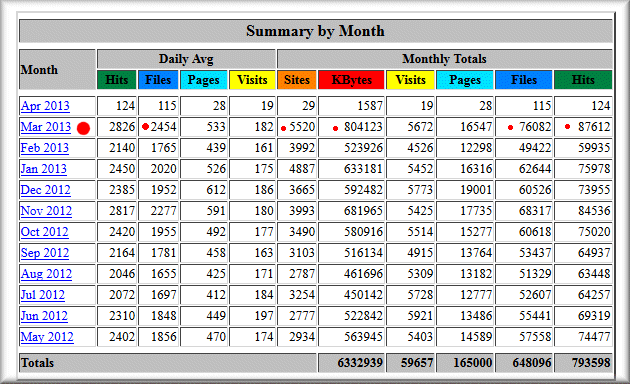Select Feb 2013 daily files 1765
Image resolution: width=630 pixels, height=384 pixels.
(164, 148)
